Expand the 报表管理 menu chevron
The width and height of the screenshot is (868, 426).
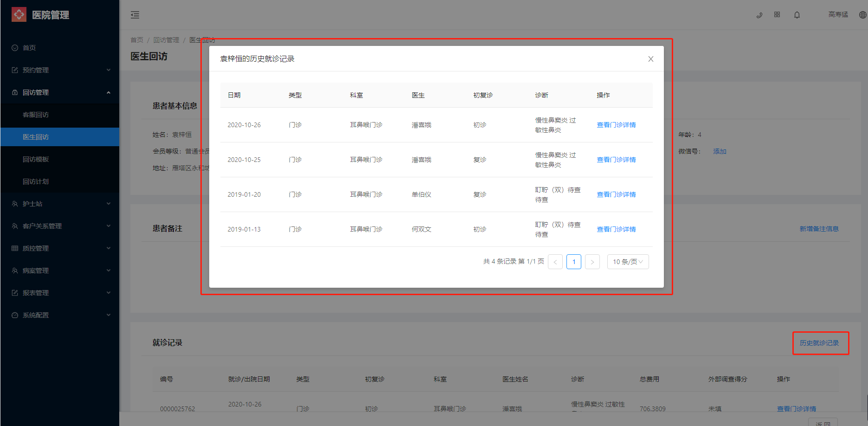coord(109,293)
